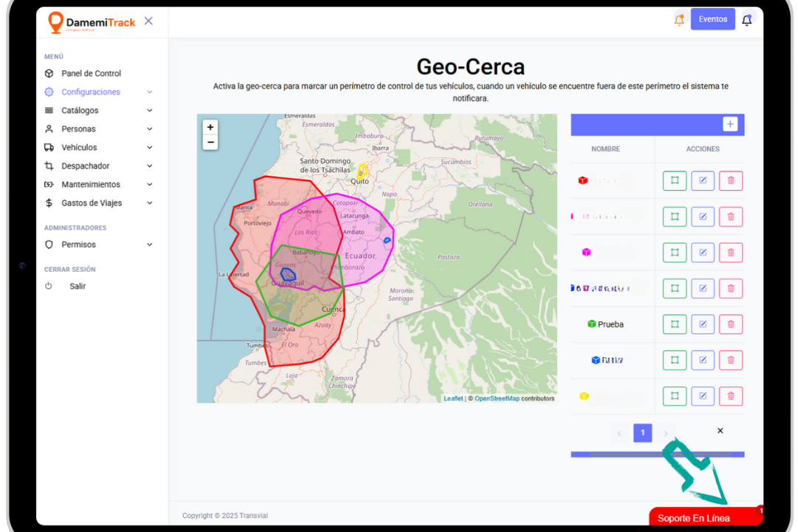Click the plus icon to add geo-fence
Screen dimensions: 798x532
(730, 124)
